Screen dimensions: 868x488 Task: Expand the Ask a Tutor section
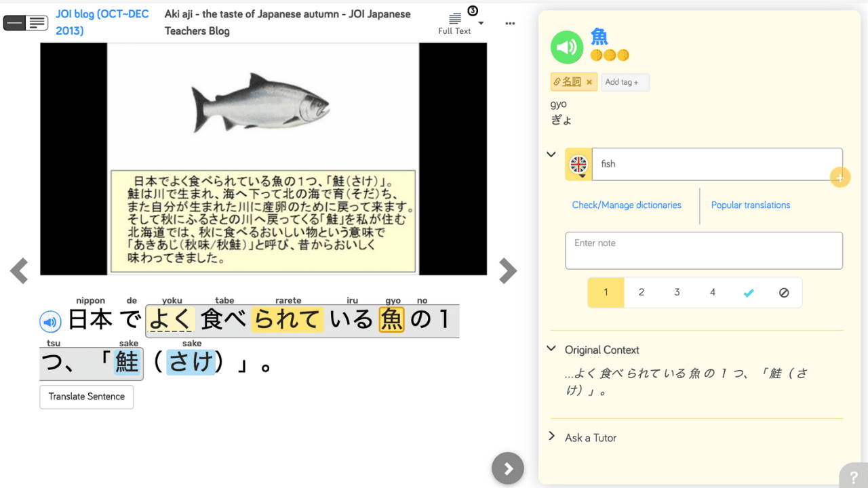click(x=551, y=437)
